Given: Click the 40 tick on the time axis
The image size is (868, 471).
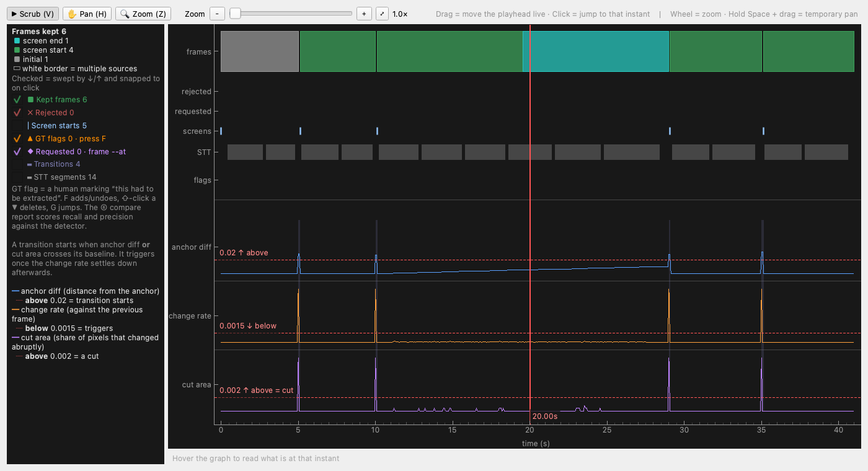Looking at the screenshot, I should 839,430.
